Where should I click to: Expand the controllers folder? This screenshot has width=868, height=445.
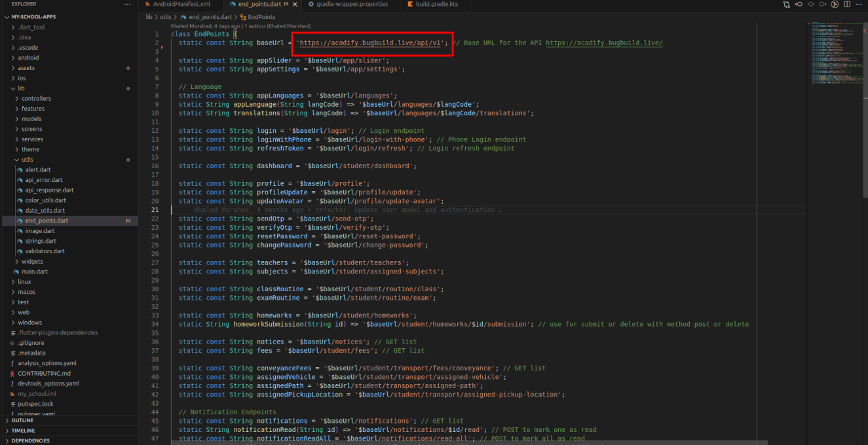36,99
